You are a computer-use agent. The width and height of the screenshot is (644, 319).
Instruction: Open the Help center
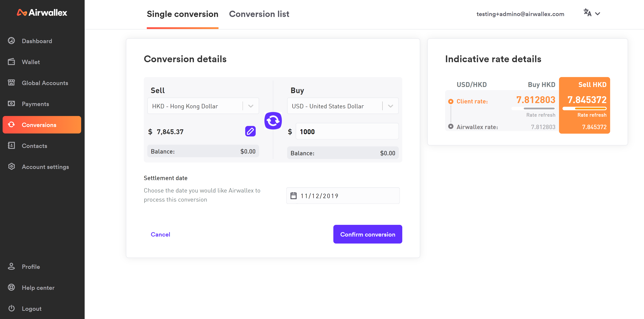coord(38,288)
